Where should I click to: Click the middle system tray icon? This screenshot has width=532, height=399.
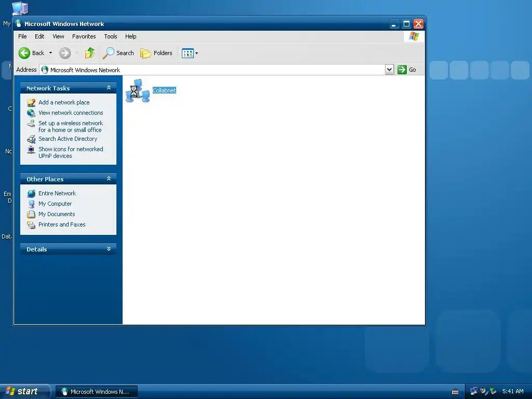pyautogui.click(x=484, y=391)
